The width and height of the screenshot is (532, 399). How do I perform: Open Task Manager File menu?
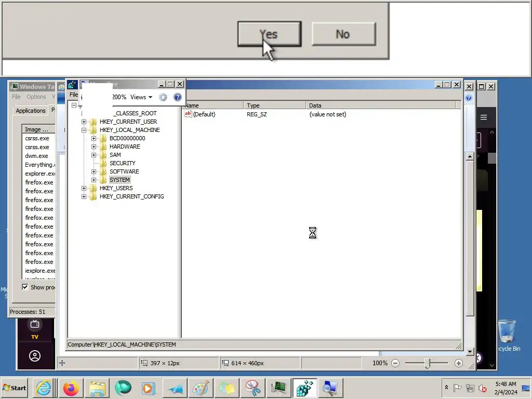point(16,97)
